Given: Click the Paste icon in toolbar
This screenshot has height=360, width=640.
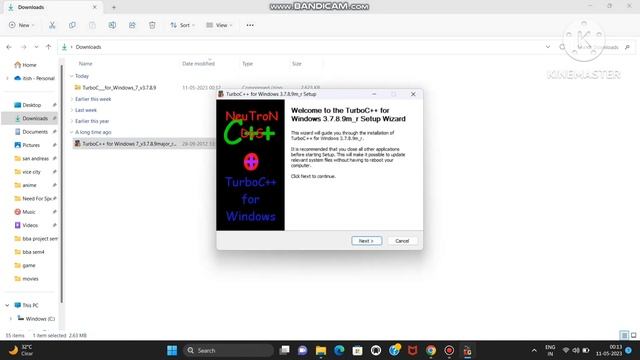Looking at the screenshot, I should pos(92,25).
